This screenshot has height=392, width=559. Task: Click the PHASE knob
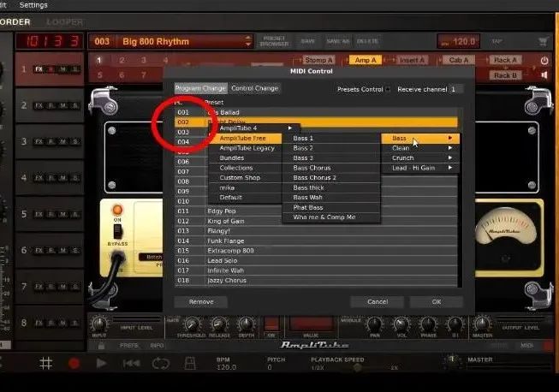point(428,324)
